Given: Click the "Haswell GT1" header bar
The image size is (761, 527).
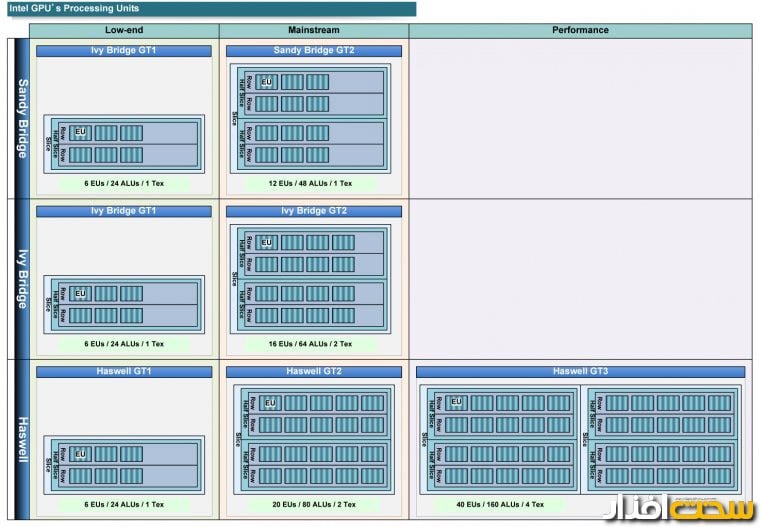Looking at the screenshot, I should 124,372.
